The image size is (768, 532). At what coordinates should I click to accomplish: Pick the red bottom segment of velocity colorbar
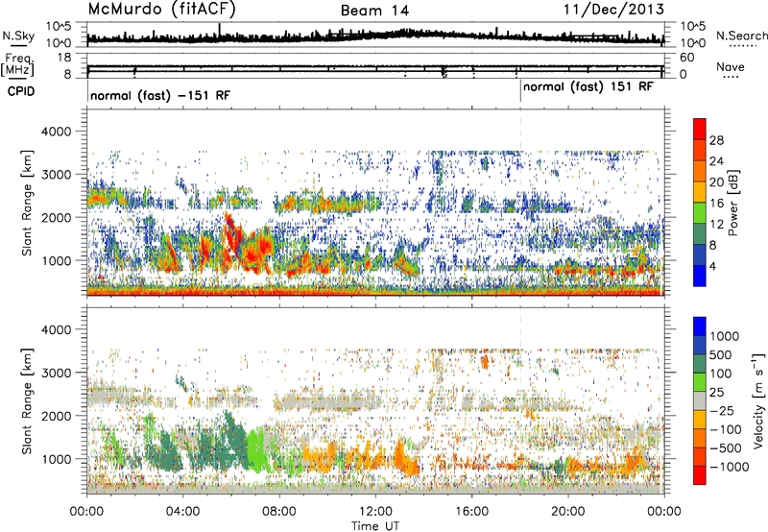click(x=700, y=475)
